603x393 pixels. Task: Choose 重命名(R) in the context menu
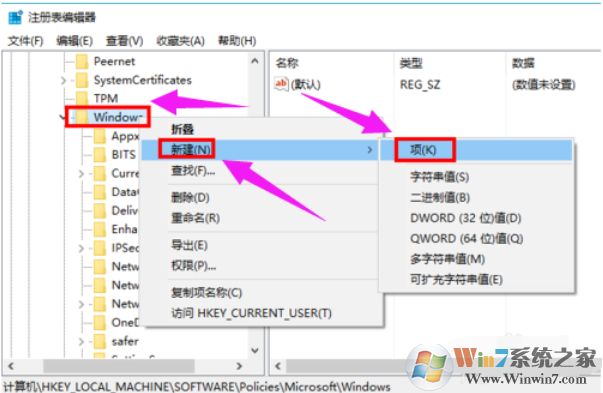coord(262,218)
